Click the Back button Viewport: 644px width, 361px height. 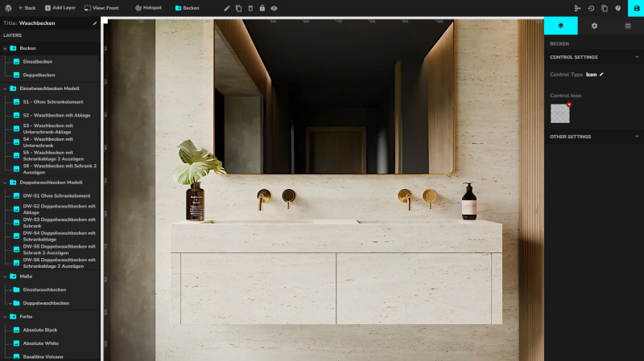(27, 8)
